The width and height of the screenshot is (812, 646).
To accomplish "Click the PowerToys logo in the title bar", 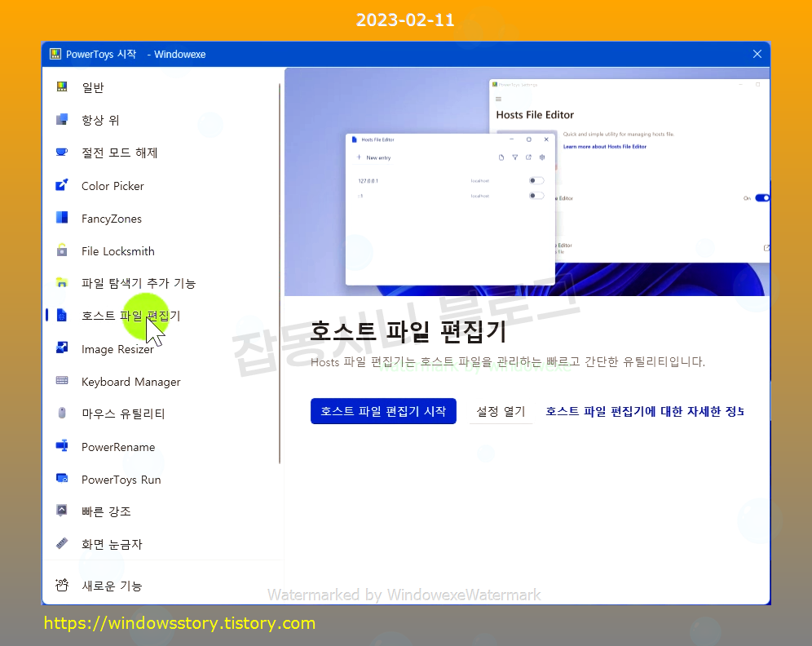I will (55, 54).
